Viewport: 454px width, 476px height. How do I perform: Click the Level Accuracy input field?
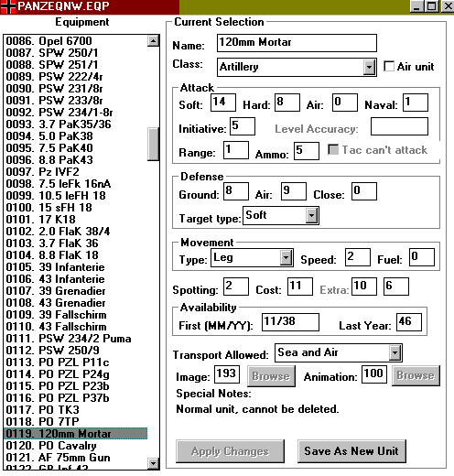(x=399, y=126)
